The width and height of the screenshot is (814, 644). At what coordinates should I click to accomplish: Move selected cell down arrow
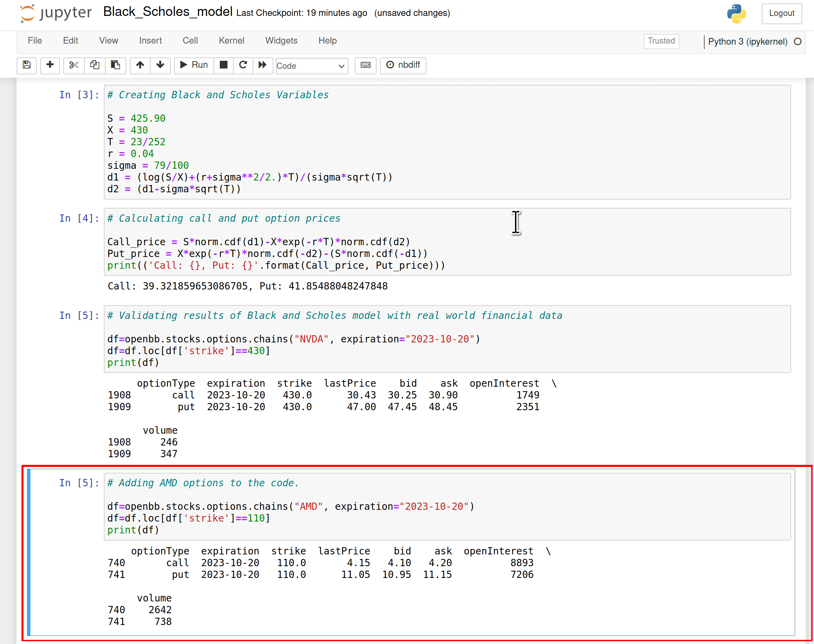(x=160, y=65)
